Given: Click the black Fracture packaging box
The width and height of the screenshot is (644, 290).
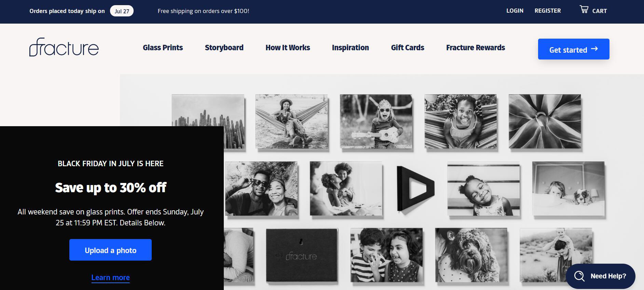Looking at the screenshot, I should pyautogui.click(x=302, y=255).
